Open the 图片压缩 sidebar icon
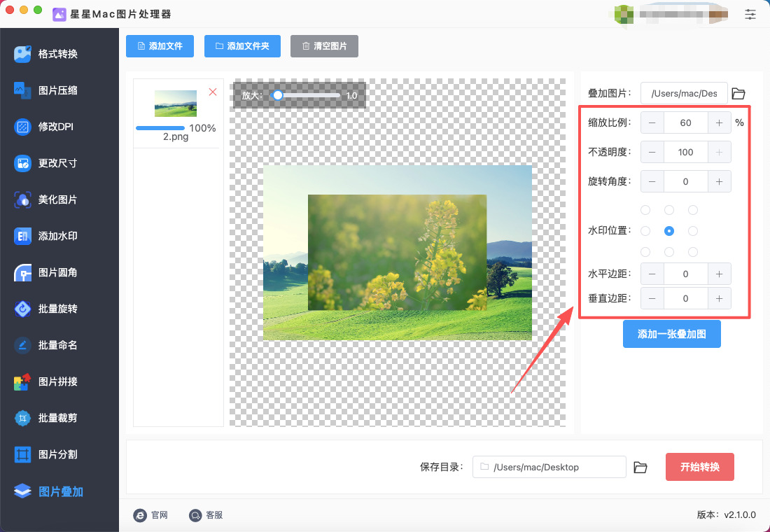This screenshot has height=532, width=770. [x=22, y=90]
